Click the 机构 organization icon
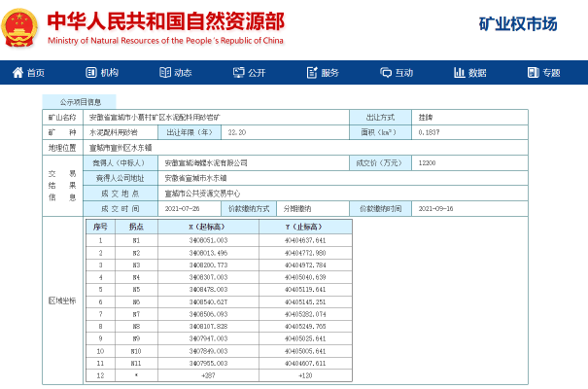Viewport: 588px width, 389px height. coord(91,73)
